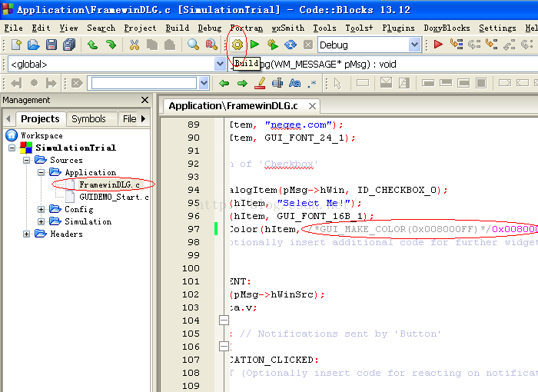Click line number 97 in margin
538x392 pixels.
tap(194, 229)
